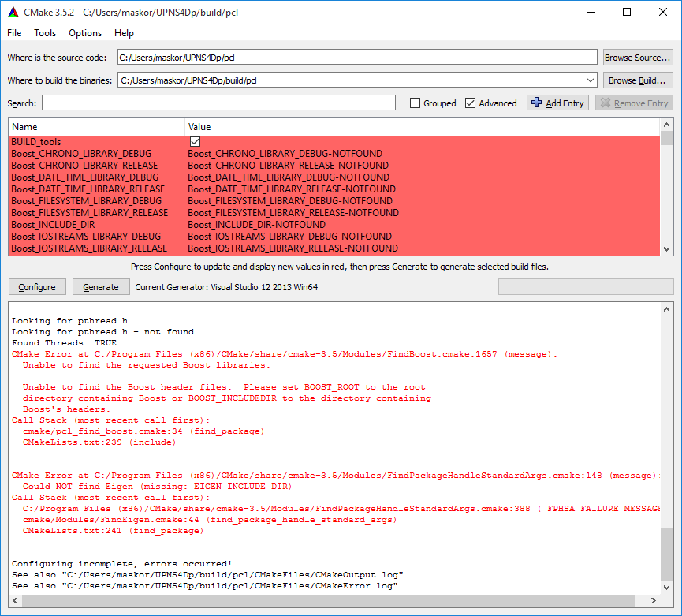Image resolution: width=682 pixels, height=616 pixels.
Task: Click 'Current Generator: Visual Studio 12 2013 Win64' label
Action: tap(226, 287)
